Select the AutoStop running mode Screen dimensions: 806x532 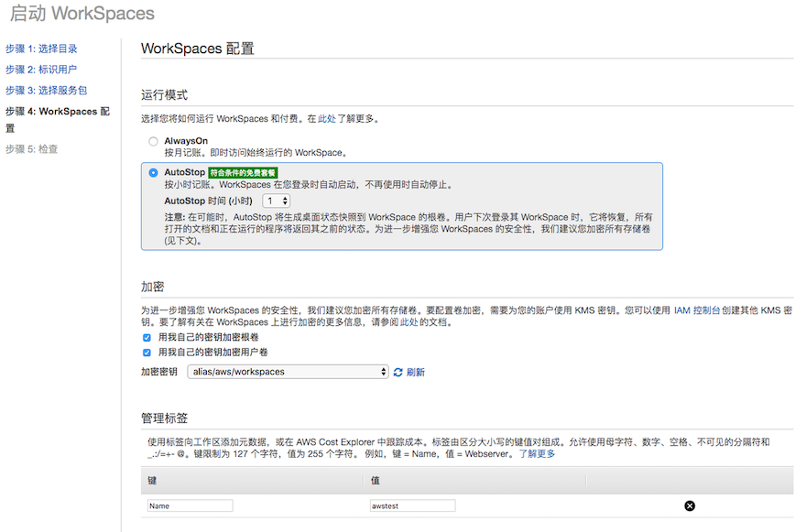153,173
